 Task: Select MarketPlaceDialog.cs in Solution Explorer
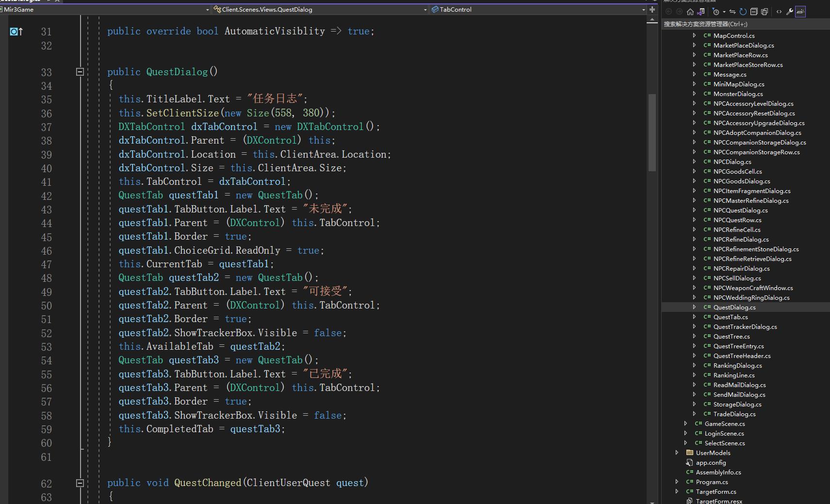[744, 45]
